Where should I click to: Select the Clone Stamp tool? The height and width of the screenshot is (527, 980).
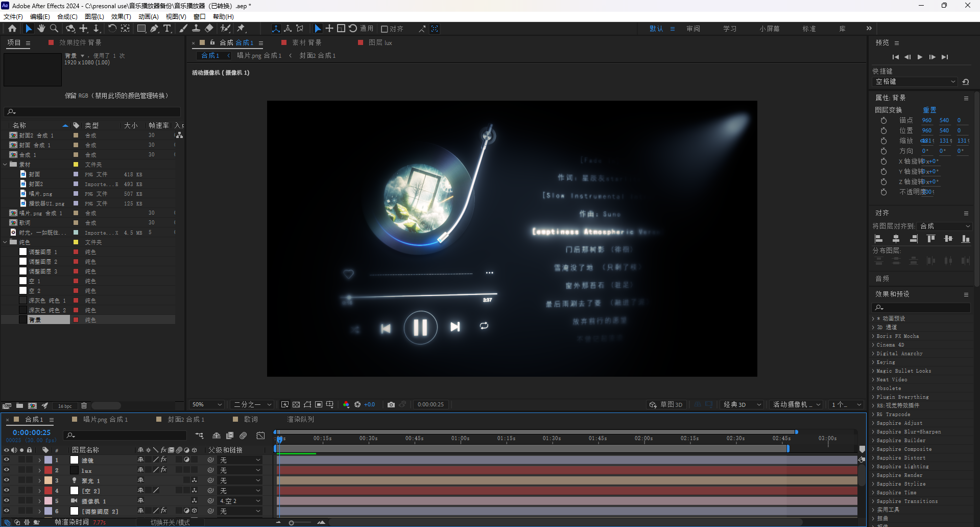click(196, 29)
